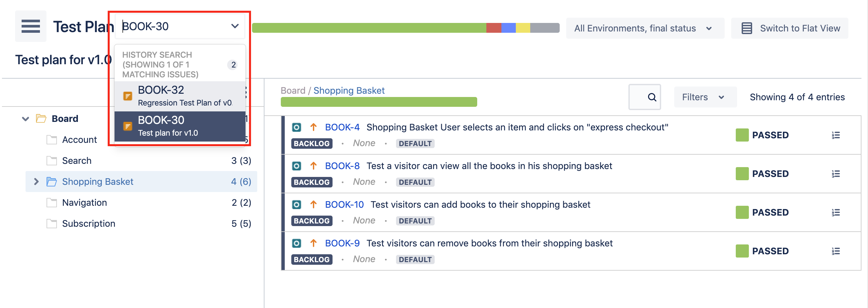Open the BOOK-4 issue link
This screenshot has width=868, height=308.
342,127
